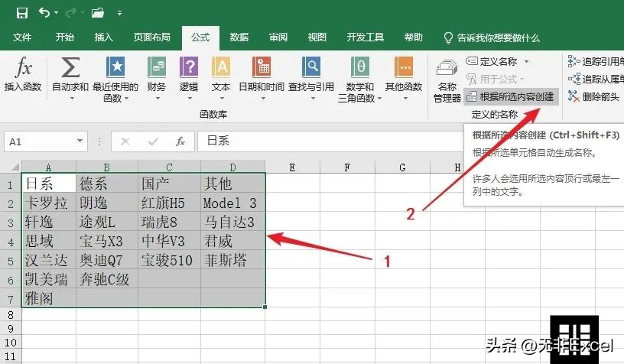Click the Redo arrow icon

(x=71, y=13)
